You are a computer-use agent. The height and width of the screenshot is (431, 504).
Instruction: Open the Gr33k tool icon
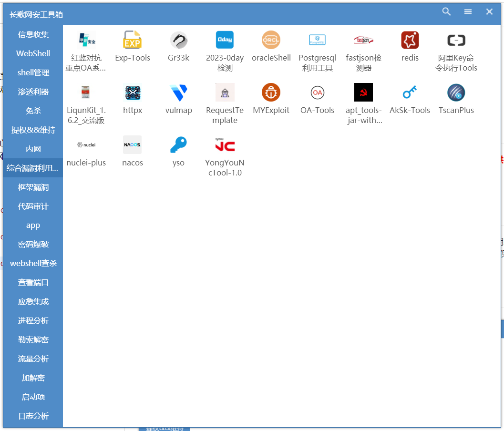click(x=179, y=40)
